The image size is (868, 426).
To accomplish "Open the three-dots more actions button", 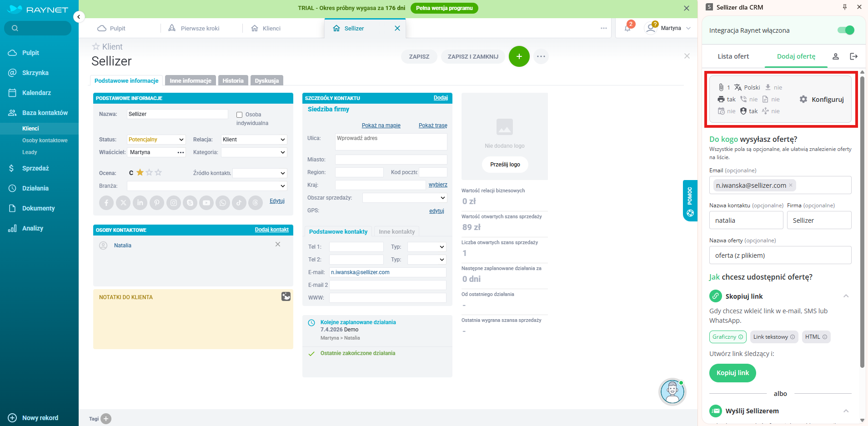I will click(x=541, y=56).
